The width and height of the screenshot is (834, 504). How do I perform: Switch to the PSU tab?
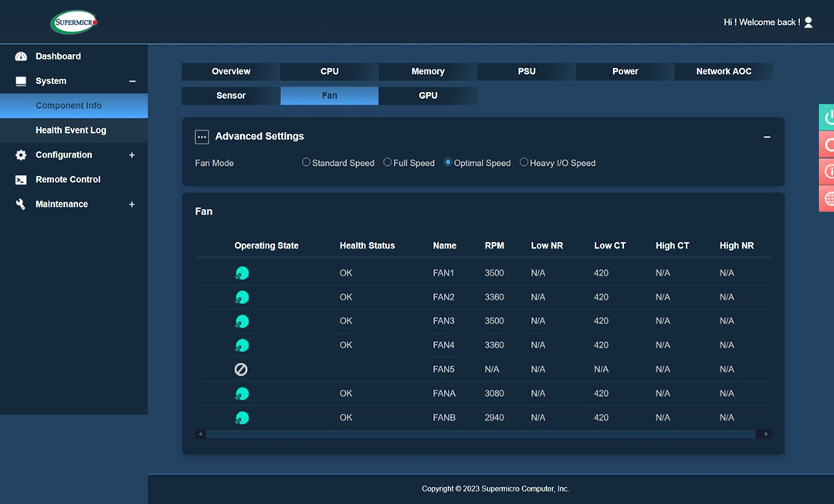click(527, 71)
